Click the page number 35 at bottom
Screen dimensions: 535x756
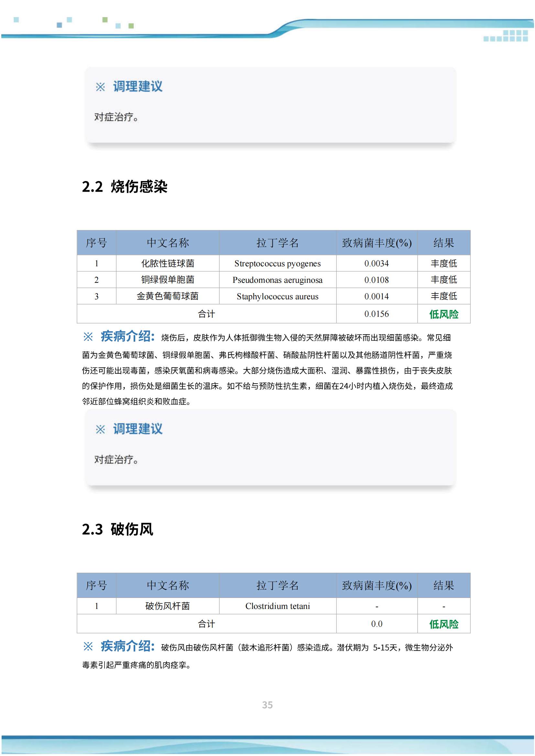click(x=267, y=705)
